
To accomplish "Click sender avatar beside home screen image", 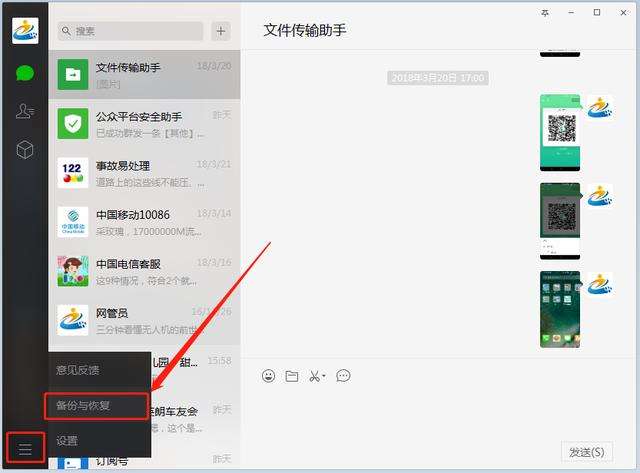I will pos(600,284).
